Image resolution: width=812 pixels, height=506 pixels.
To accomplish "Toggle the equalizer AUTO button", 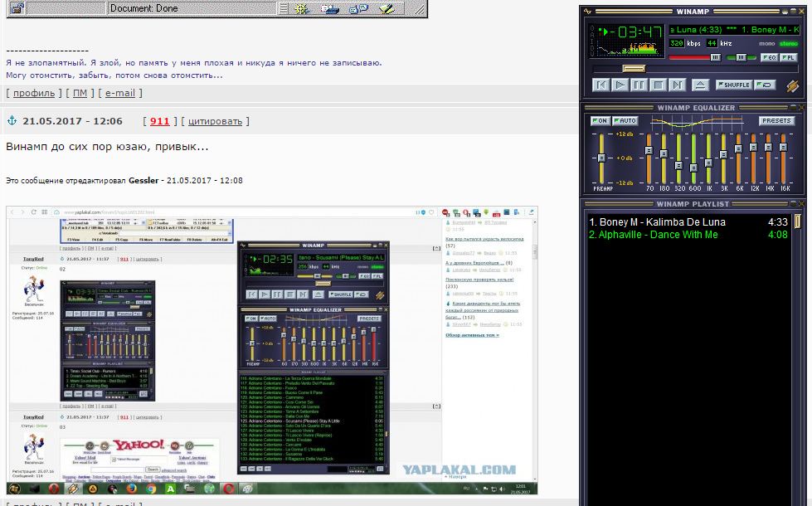I will pyautogui.click(x=625, y=120).
